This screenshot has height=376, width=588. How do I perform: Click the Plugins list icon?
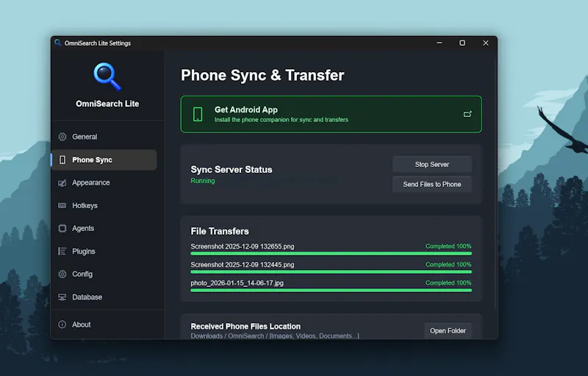[62, 252]
